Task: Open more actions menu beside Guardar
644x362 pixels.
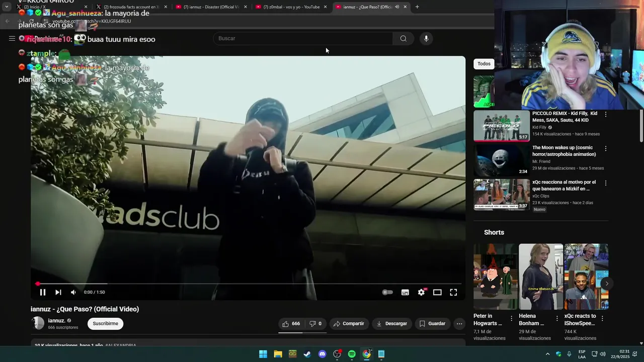Action: 459,324
